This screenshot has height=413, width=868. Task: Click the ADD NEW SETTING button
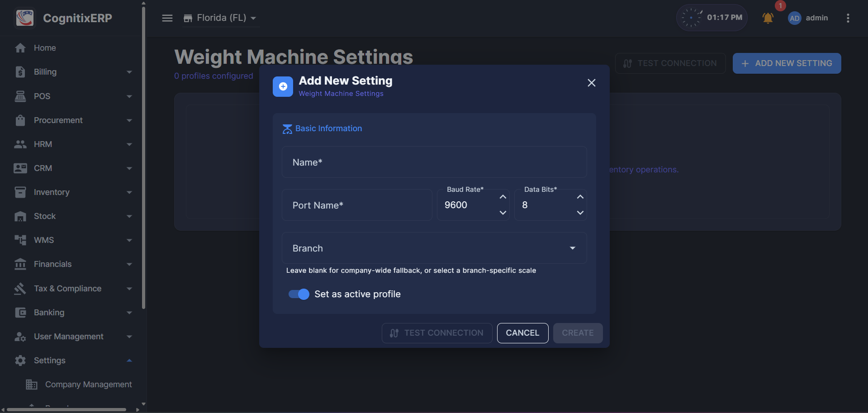coord(787,63)
